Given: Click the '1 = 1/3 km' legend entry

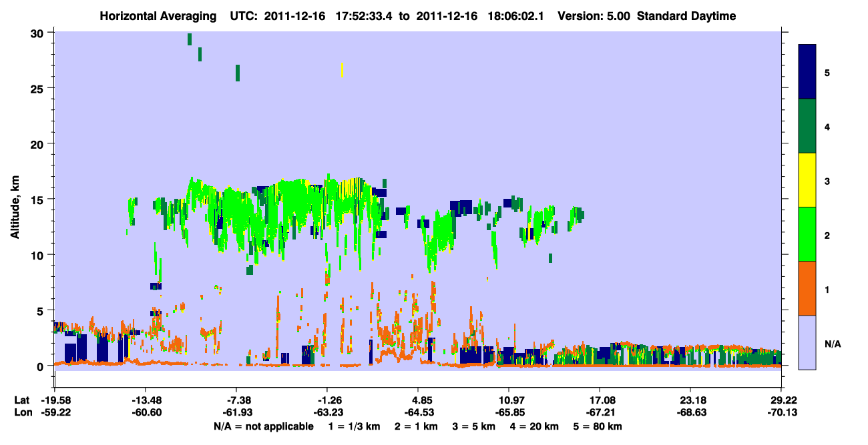Looking at the screenshot, I should 355,426.
